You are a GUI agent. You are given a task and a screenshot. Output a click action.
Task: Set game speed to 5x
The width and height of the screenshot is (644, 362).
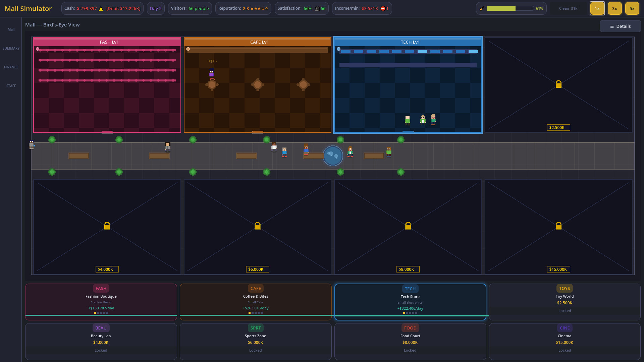point(632,9)
